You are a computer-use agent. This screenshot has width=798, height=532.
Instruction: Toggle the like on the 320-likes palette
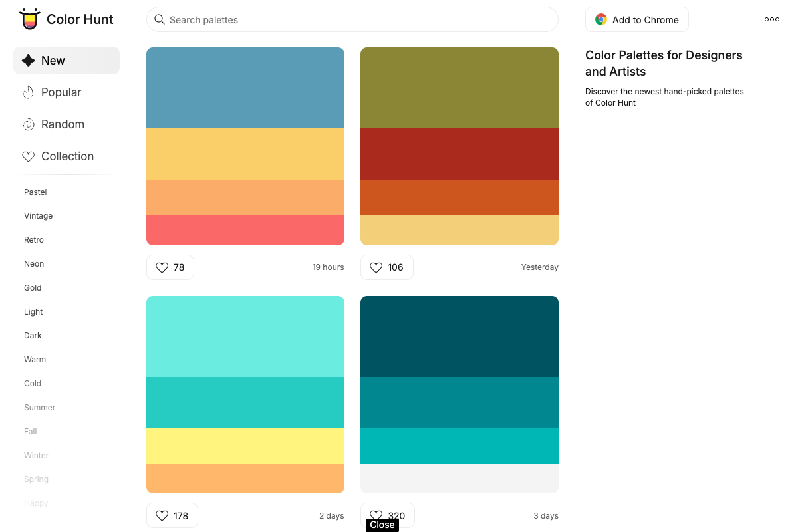click(377, 515)
